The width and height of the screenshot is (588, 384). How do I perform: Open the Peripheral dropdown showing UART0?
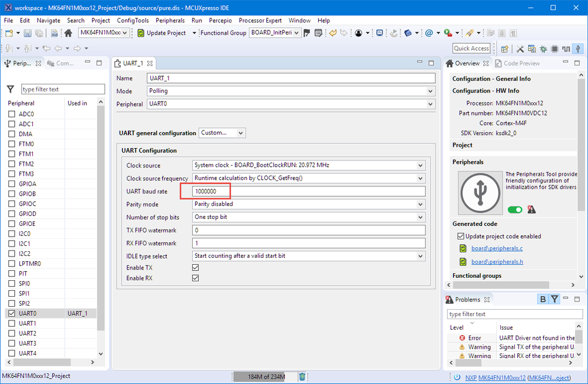click(291, 104)
